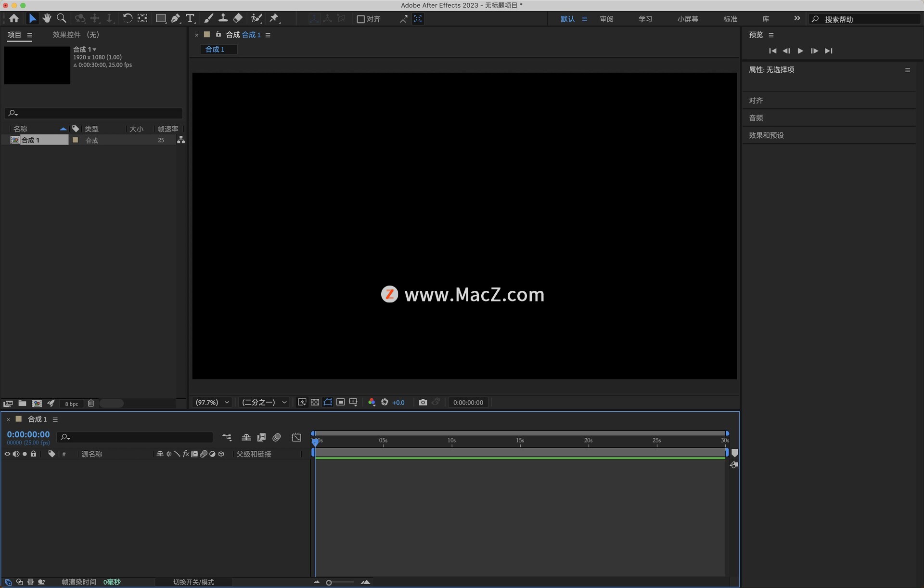Switch to the 小屏幕 workspace
The image size is (924, 588).
[x=688, y=19]
